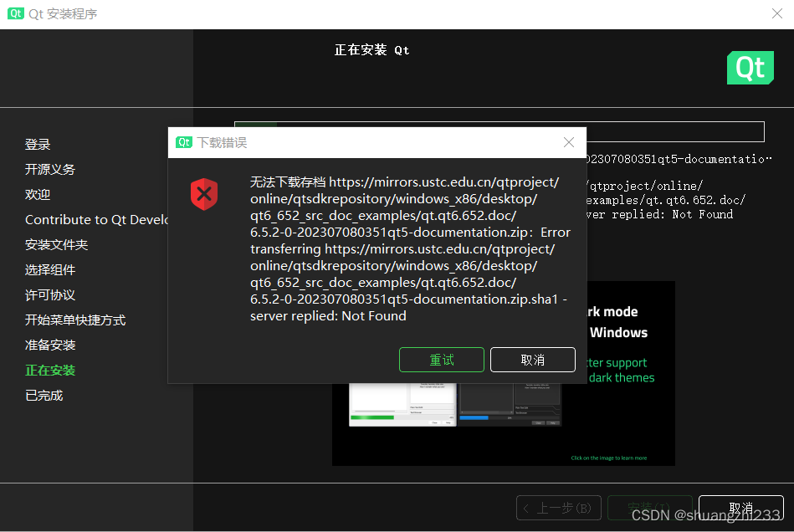Viewport: 794px width, 532px height.
Task: Click the light theme Qt Creator screenshot
Action: [x=402, y=405]
